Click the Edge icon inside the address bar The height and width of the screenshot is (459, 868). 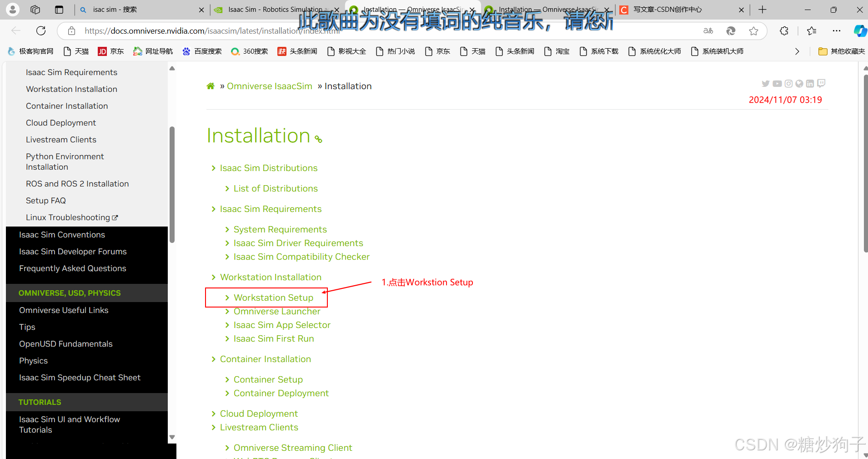coord(731,31)
